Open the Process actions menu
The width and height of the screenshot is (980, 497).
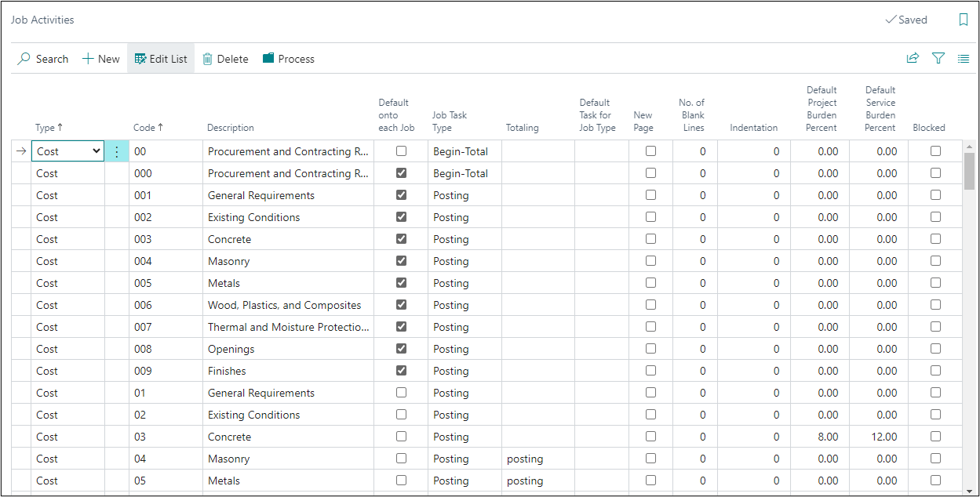289,59
